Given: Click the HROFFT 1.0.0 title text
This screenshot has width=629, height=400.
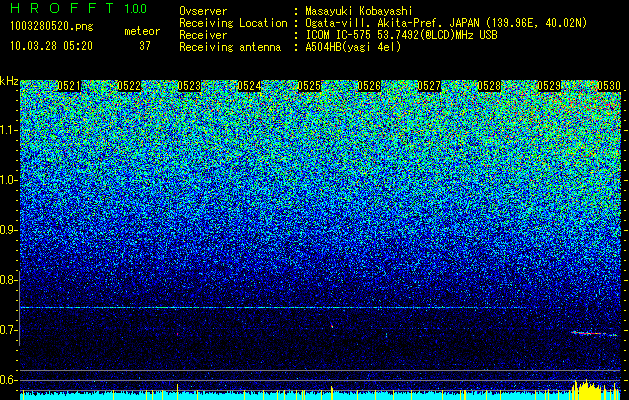Looking at the screenshot, I should [78, 8].
